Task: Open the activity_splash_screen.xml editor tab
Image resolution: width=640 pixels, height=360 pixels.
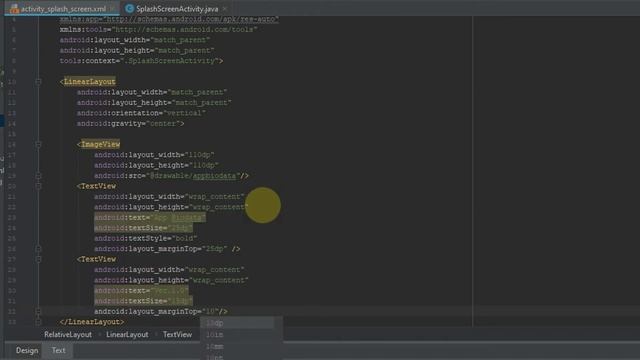Action: pos(63,9)
